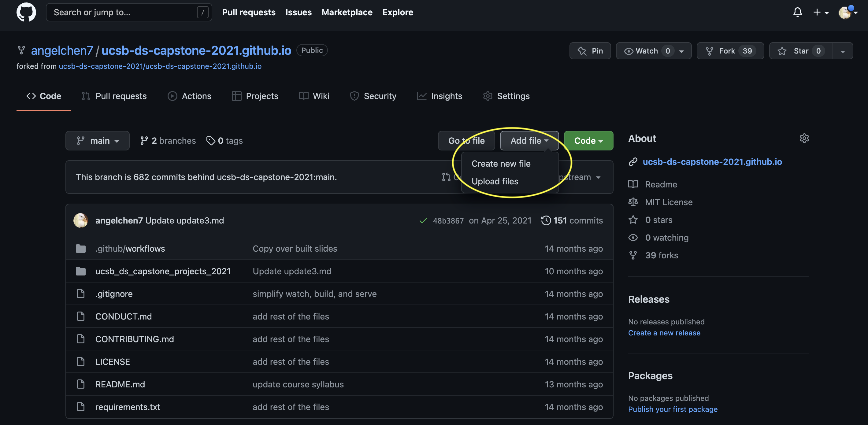Open the Readme via its book icon
868x425 pixels.
(633, 184)
